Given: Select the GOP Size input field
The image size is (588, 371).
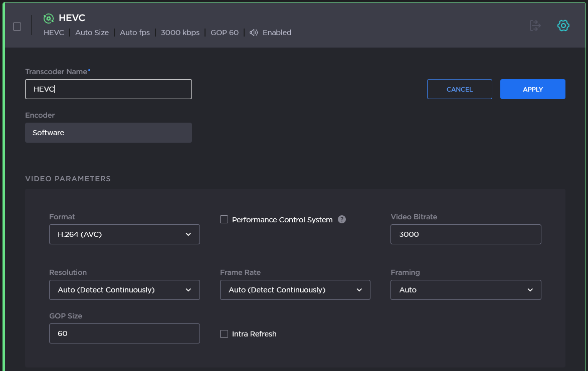Looking at the screenshot, I should coord(124,333).
